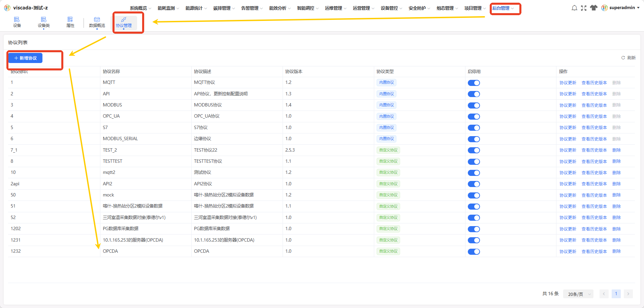The image size is (644, 308).
Task: Delete the TEST_2 protocol
Action: [x=616, y=150]
